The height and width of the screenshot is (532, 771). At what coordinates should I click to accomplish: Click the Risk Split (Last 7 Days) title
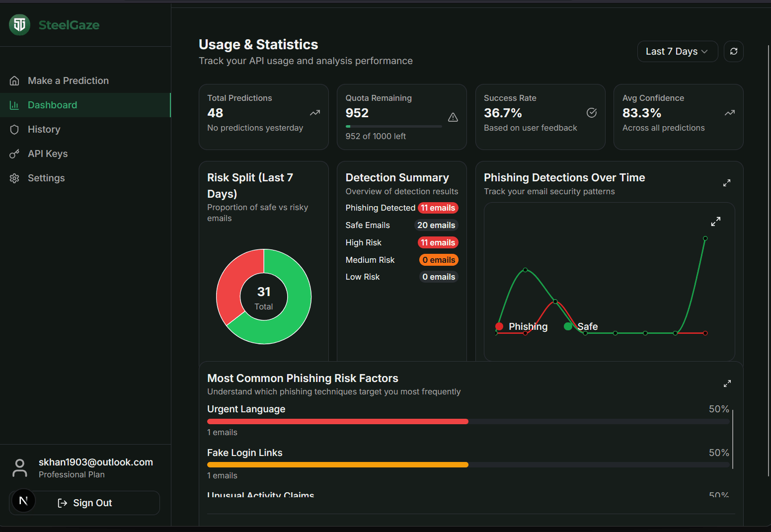coord(250,185)
